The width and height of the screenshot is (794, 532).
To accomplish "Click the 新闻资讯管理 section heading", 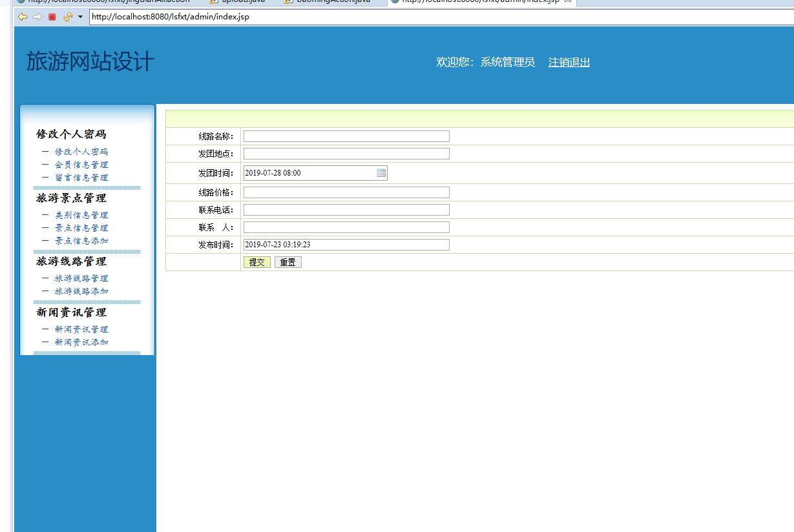I will tap(71, 312).
